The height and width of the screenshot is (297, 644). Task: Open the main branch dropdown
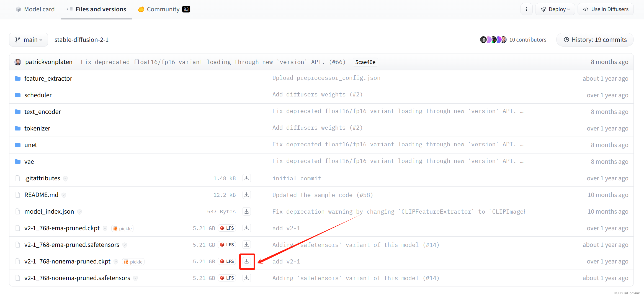click(x=29, y=40)
